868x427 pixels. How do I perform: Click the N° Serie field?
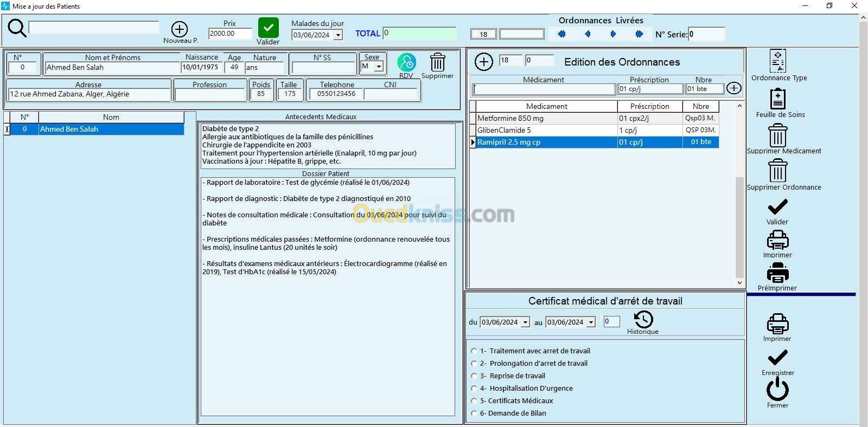(x=706, y=34)
